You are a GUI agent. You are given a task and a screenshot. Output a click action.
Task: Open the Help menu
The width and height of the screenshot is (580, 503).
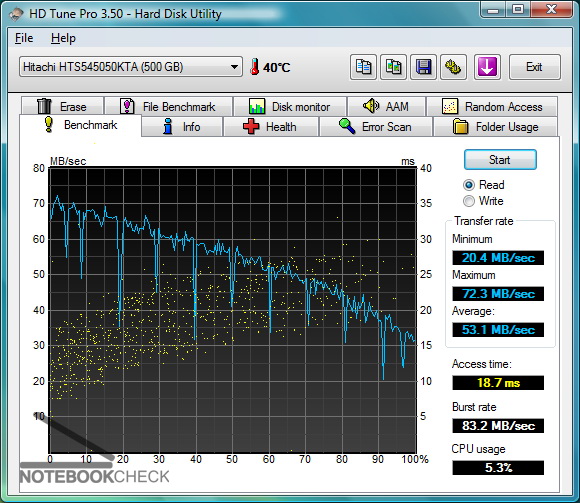click(63, 38)
